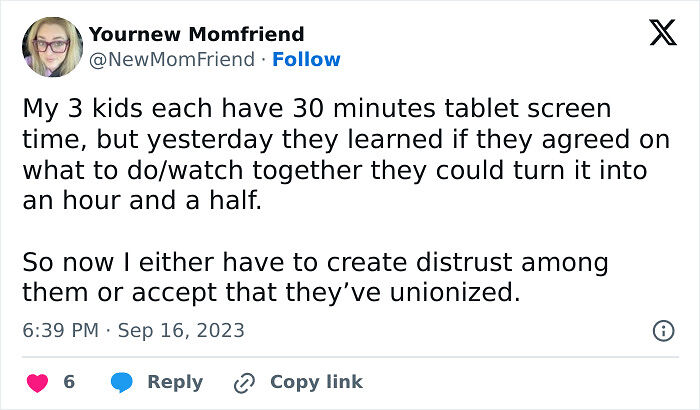Screen dimensions: 700x410
Task: Like the tweet with the pink heart
Action: tap(38, 383)
